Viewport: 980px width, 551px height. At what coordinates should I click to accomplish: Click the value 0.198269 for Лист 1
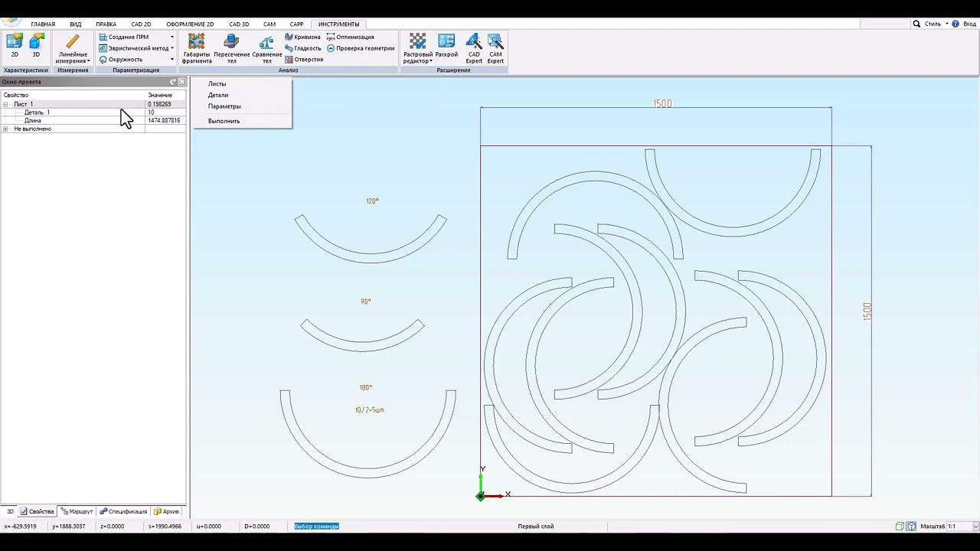[159, 104]
